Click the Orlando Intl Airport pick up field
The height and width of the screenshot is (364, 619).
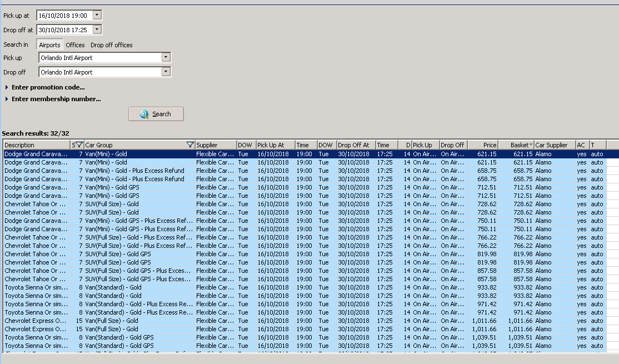[100, 58]
